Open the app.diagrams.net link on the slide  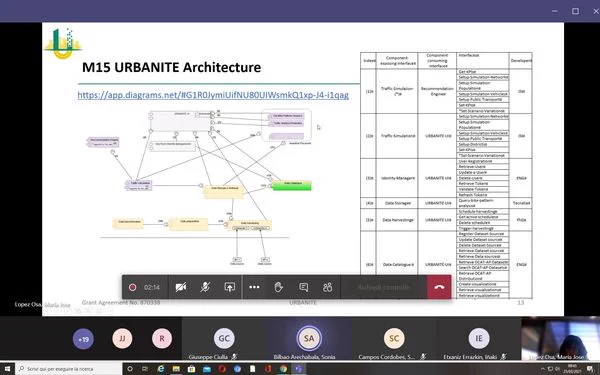213,95
